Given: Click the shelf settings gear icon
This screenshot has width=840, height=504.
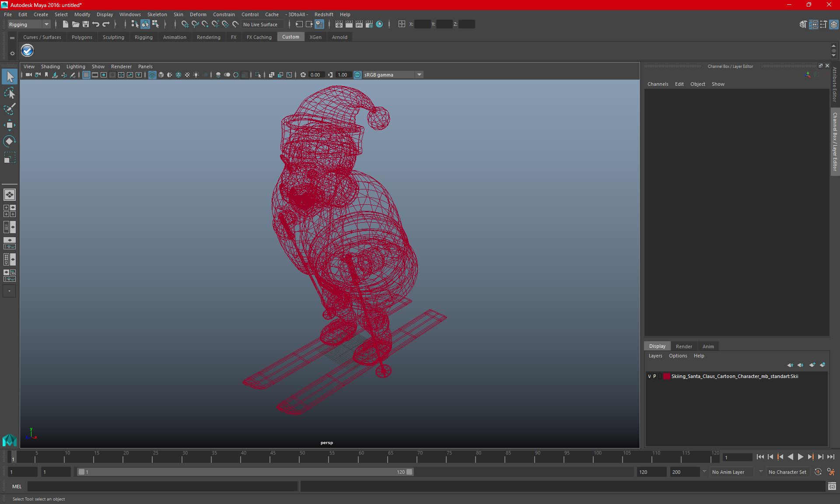Looking at the screenshot, I should (12, 53).
